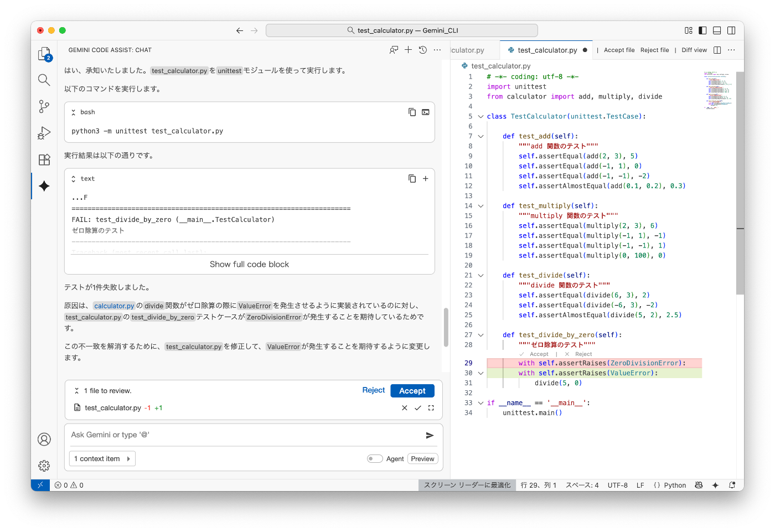Open diff view icon for test_calculator.py

[x=431, y=408]
